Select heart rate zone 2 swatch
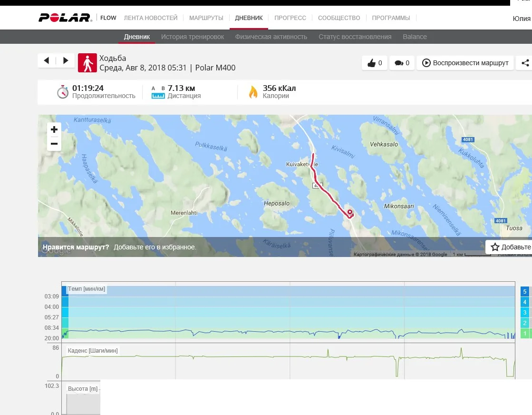The height and width of the screenshot is (415, 532). click(524, 323)
